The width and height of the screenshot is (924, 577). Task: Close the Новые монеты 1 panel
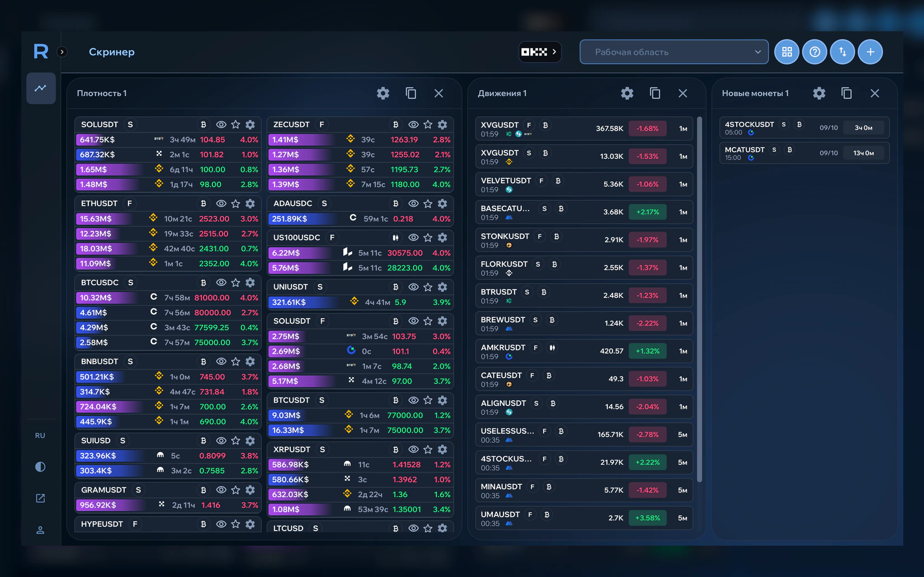point(875,93)
